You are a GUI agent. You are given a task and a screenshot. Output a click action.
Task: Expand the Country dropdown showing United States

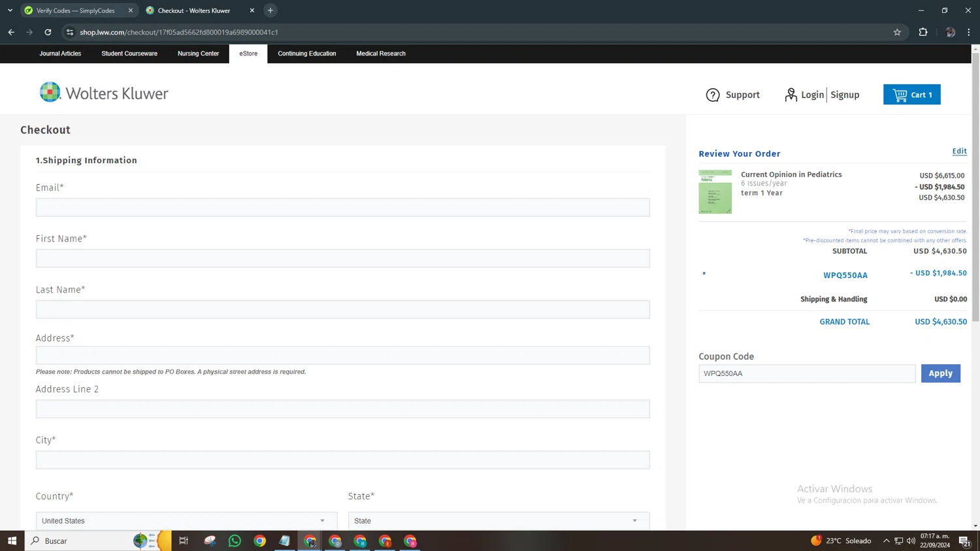pos(186,520)
